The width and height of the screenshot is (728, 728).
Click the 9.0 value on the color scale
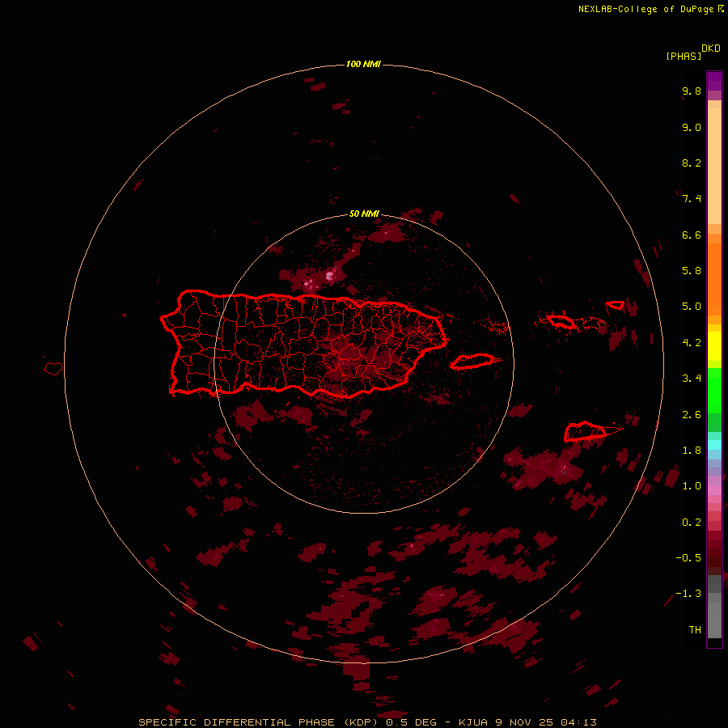pos(692,127)
